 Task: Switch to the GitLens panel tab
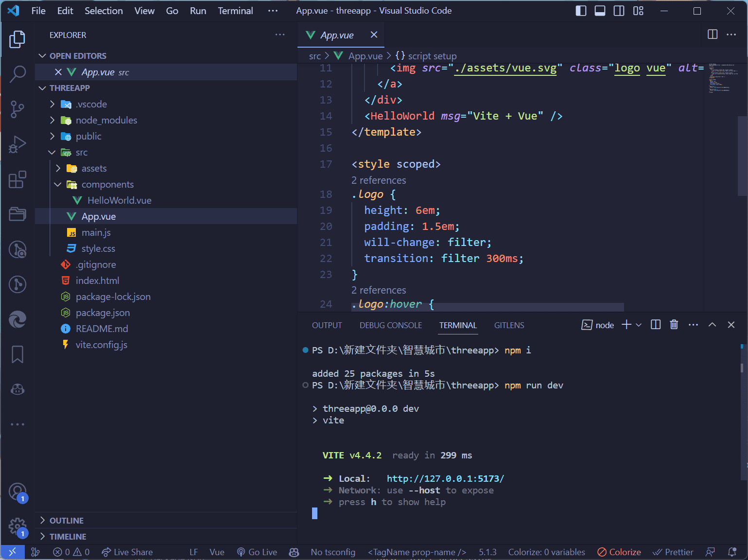pyautogui.click(x=509, y=325)
